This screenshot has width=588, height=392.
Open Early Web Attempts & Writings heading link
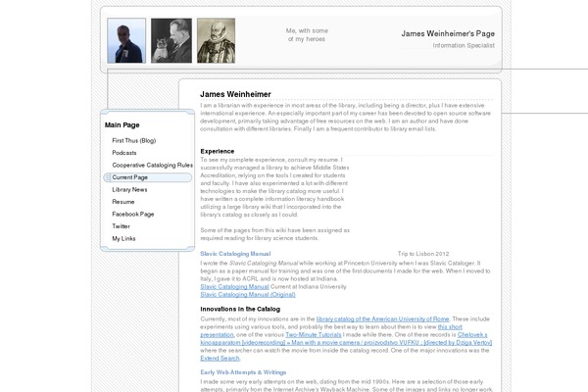243,372
